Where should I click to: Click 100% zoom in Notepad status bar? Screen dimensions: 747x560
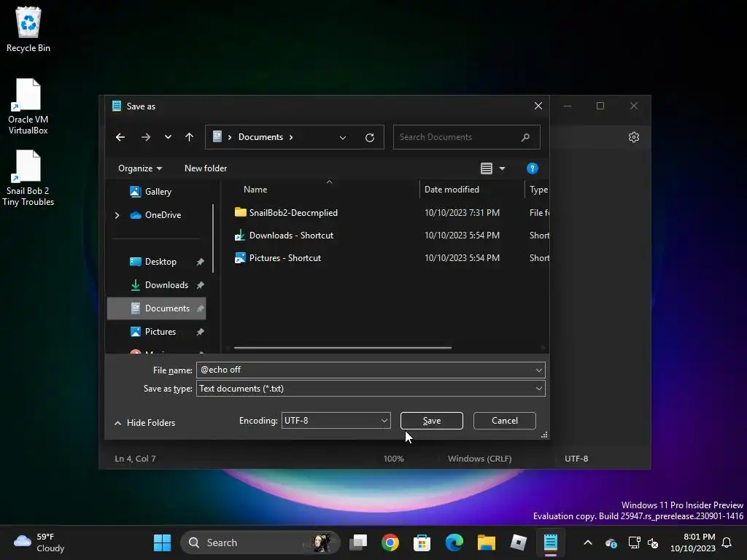click(x=393, y=459)
